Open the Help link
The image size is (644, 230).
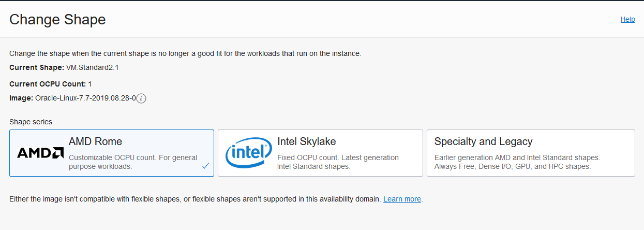[627, 19]
